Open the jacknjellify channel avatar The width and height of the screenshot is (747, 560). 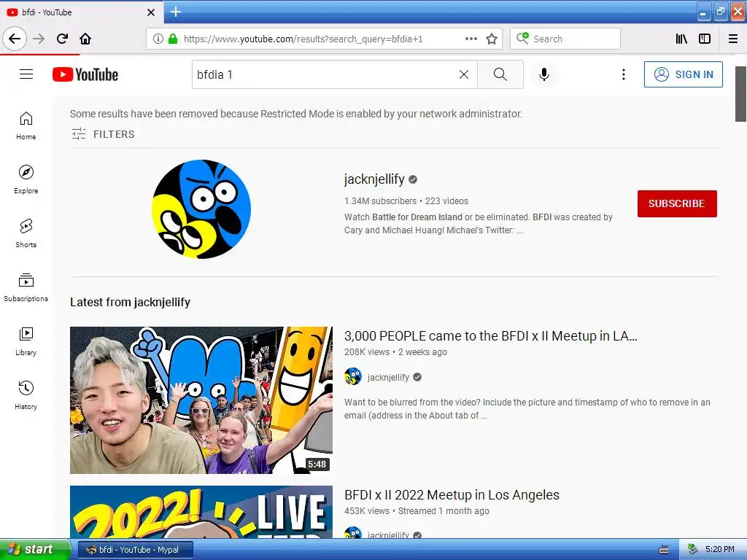pyautogui.click(x=201, y=209)
